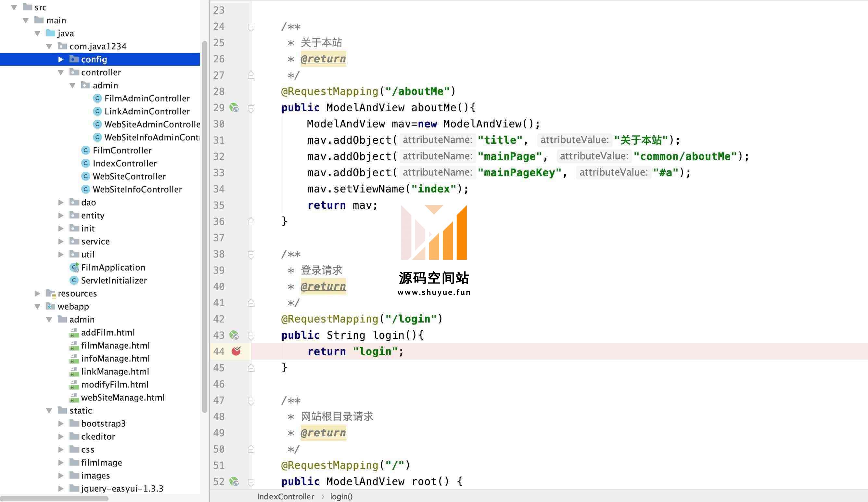
Task: Open ServletInitializer class
Action: coord(108,280)
